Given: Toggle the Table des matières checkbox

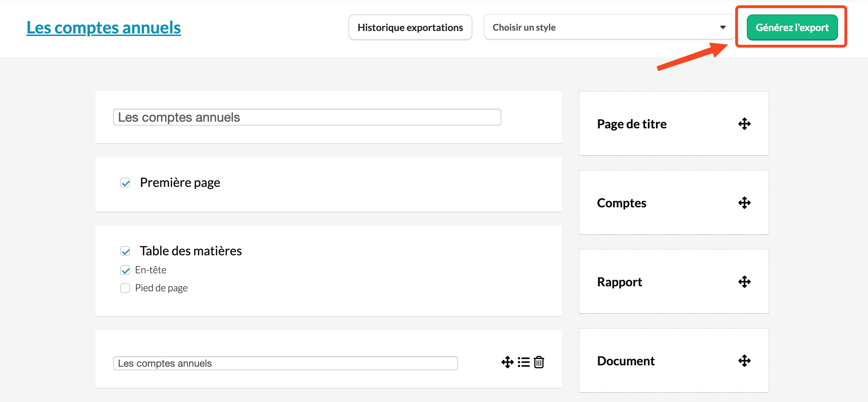Looking at the screenshot, I should (x=125, y=251).
